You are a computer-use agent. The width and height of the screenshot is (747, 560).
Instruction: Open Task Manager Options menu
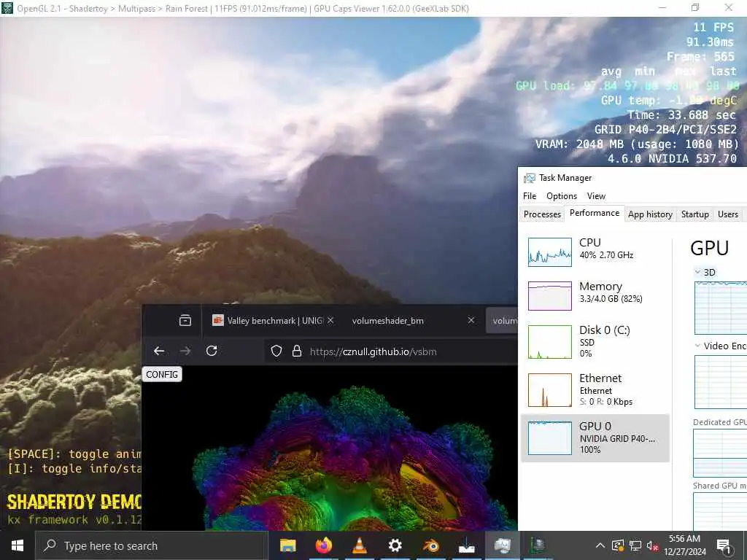point(562,195)
